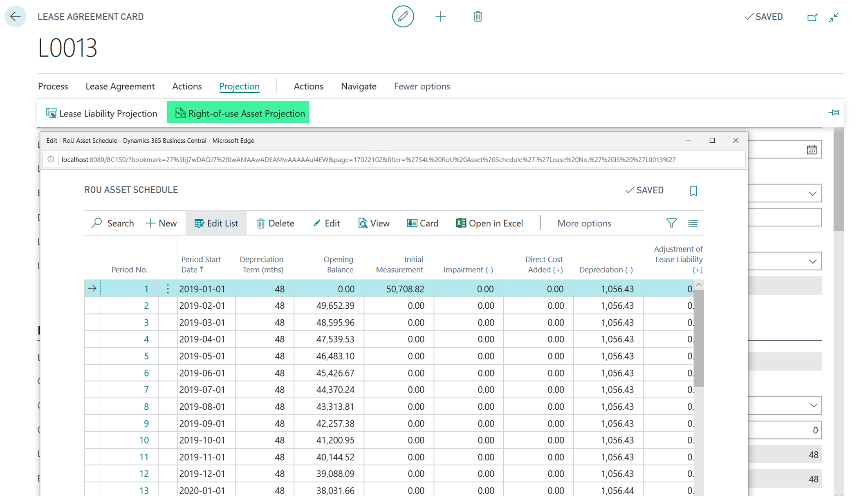Open the Navigate menu
This screenshot has height=496, width=868.
click(359, 86)
